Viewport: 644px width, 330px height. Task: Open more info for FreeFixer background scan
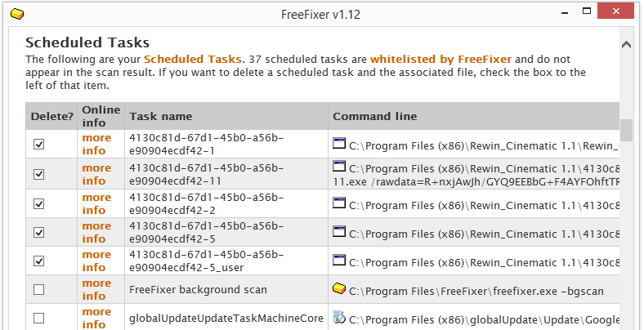tap(96, 289)
